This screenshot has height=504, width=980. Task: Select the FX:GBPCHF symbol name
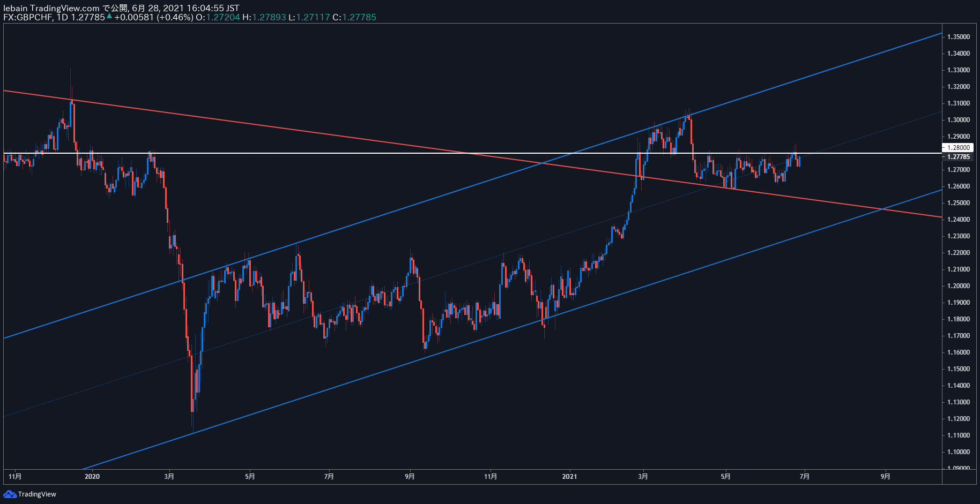tap(28, 17)
